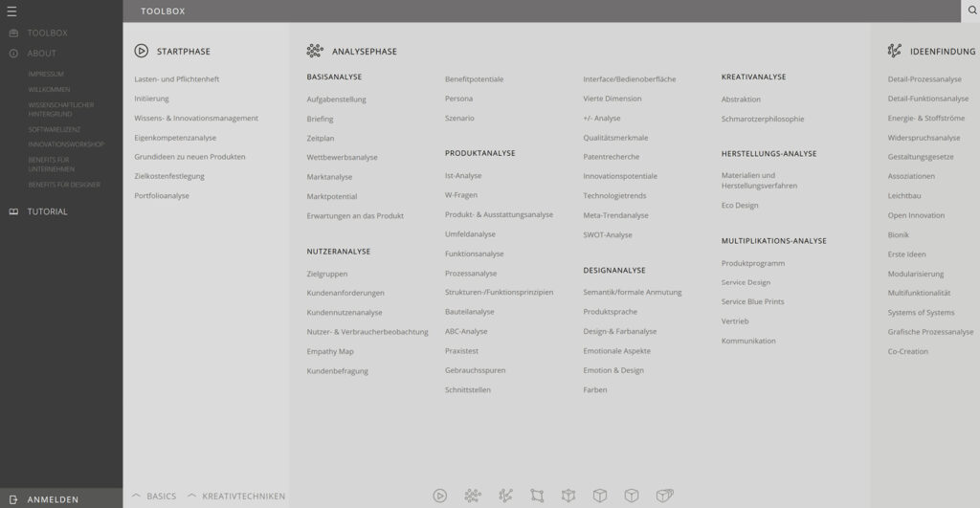Click the Analysephase dots icon in bottom bar
Screen dimensions: 980x508
pos(473,496)
